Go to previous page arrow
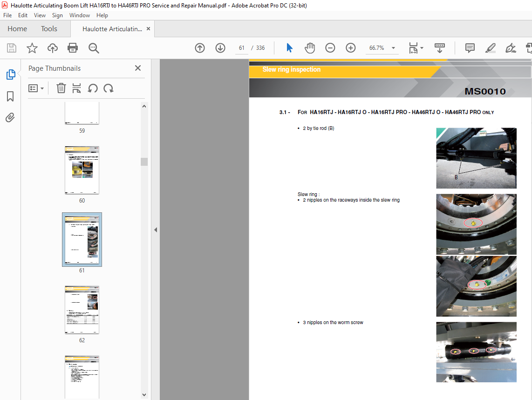This screenshot has width=532, height=400. 200,48
